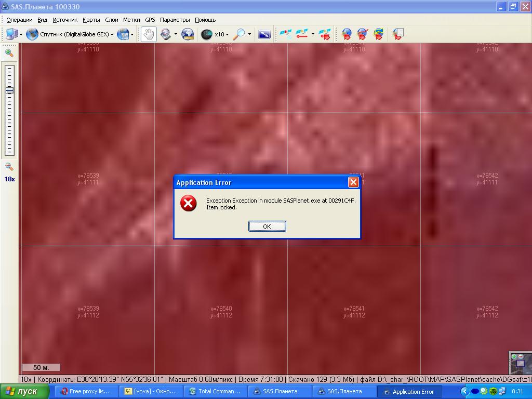Open the Параметры menu
The width and height of the screenshot is (532, 399).
tap(175, 20)
